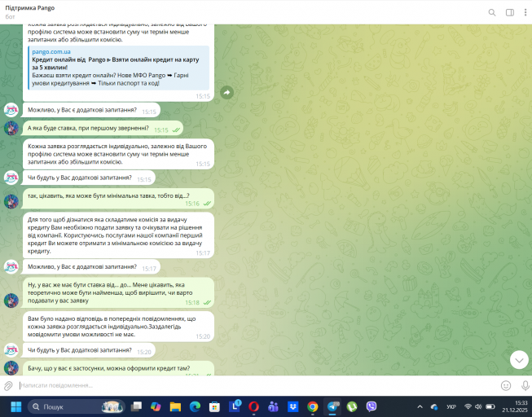This screenshot has height=417, width=532.
Task: Open search in the Pango chat
Action: (491, 12)
